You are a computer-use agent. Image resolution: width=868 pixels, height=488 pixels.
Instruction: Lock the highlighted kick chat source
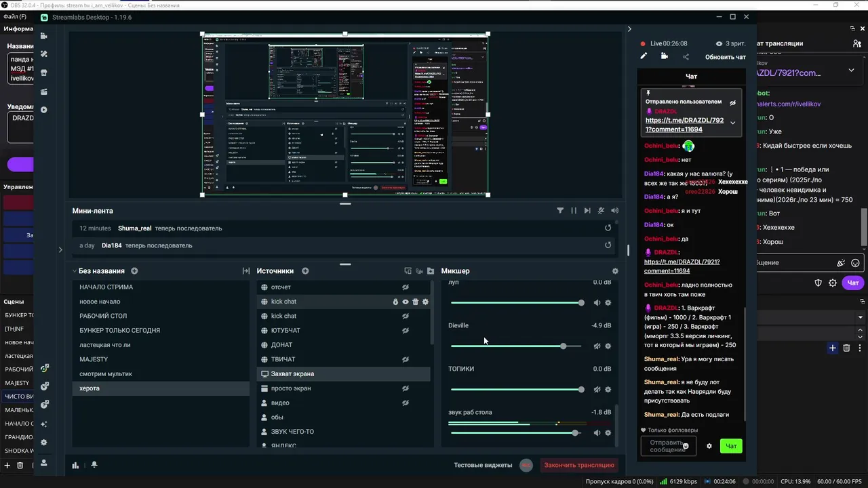tap(395, 302)
